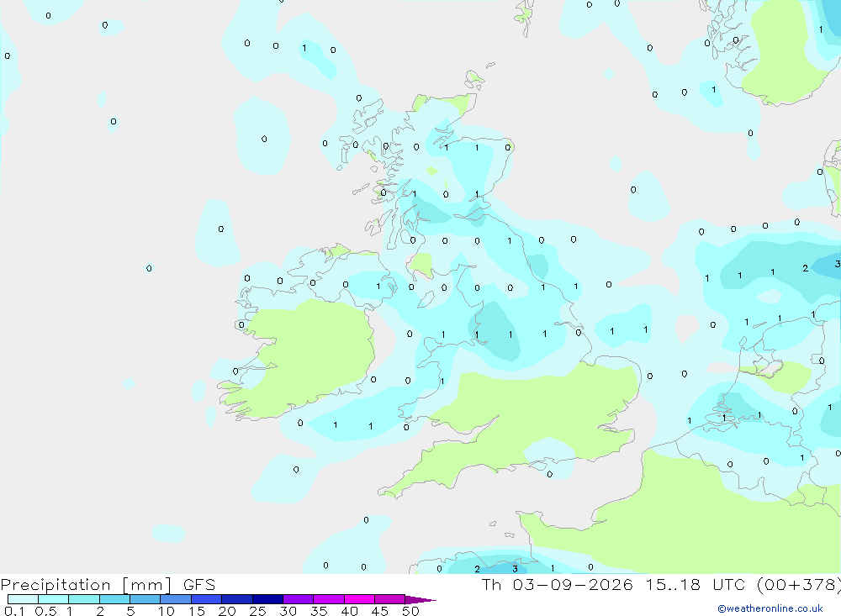The height and width of the screenshot is (616, 841).
Task: Click the legend scale label '25'
Action: click(257, 611)
